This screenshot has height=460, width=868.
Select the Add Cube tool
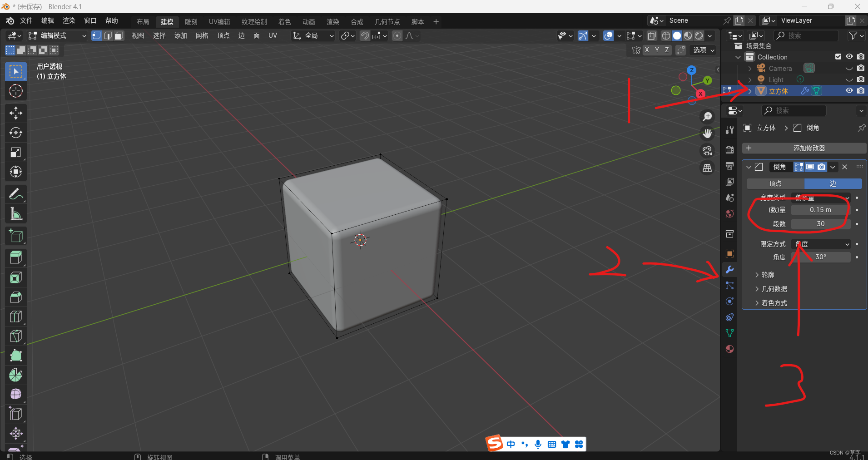(16, 236)
